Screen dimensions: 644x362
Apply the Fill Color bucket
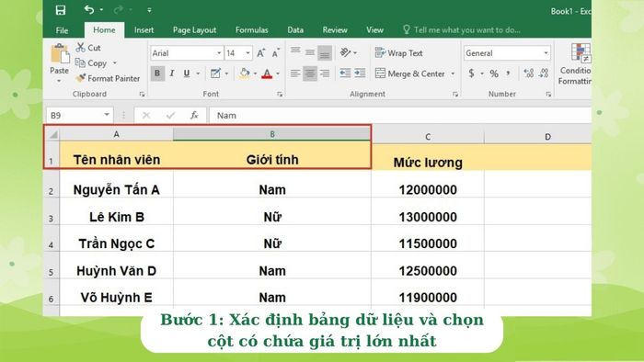coord(245,74)
